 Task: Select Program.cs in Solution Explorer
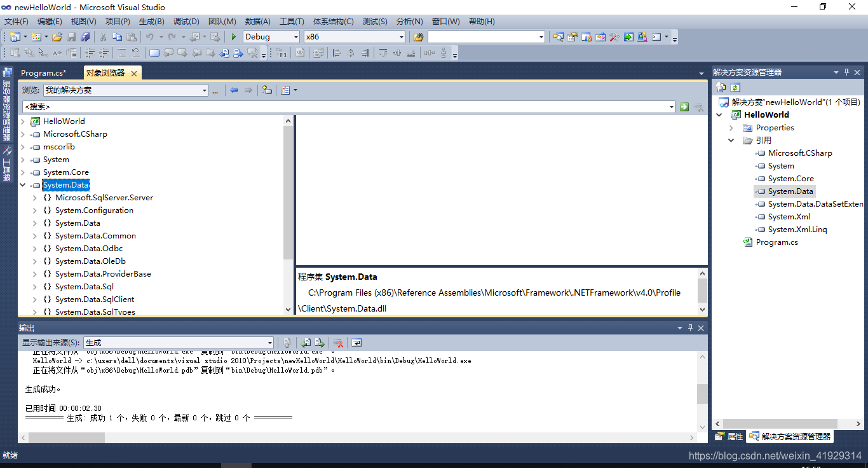click(x=776, y=242)
